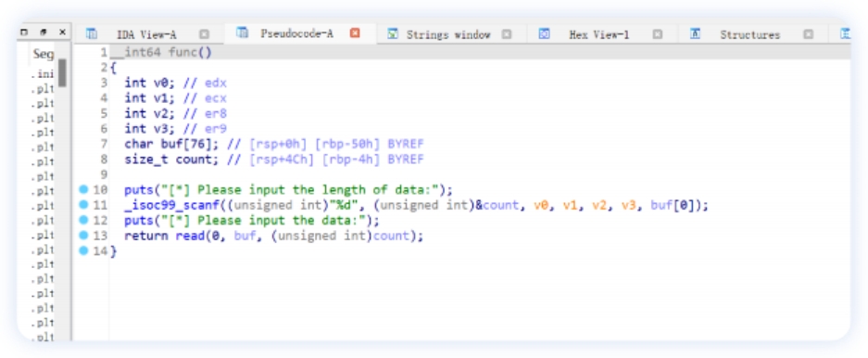The width and height of the screenshot is (868, 358).
Task: Toggle breakpoint dot on line 14
Action: point(83,251)
